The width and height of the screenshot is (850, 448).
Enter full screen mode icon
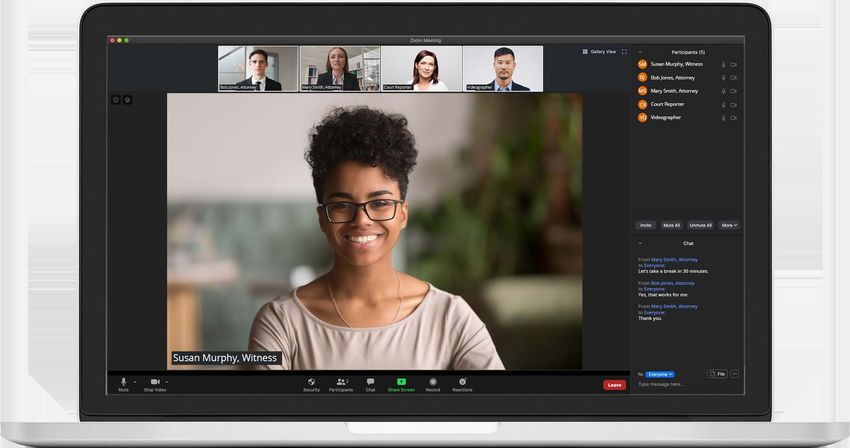(624, 52)
